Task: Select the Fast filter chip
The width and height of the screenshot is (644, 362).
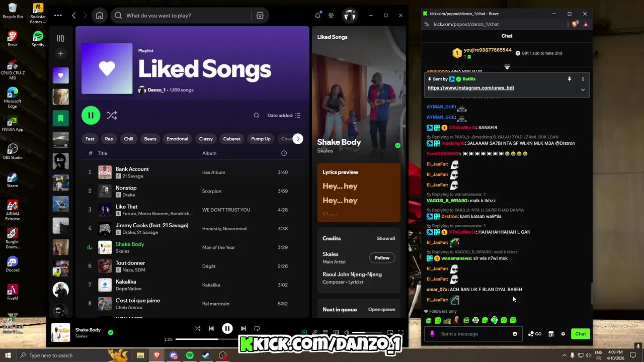Action: (90, 139)
